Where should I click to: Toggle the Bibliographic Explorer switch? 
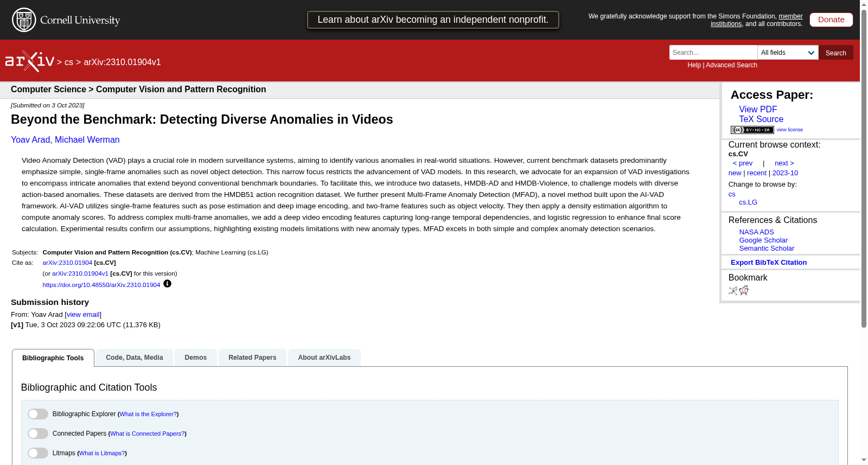38,414
